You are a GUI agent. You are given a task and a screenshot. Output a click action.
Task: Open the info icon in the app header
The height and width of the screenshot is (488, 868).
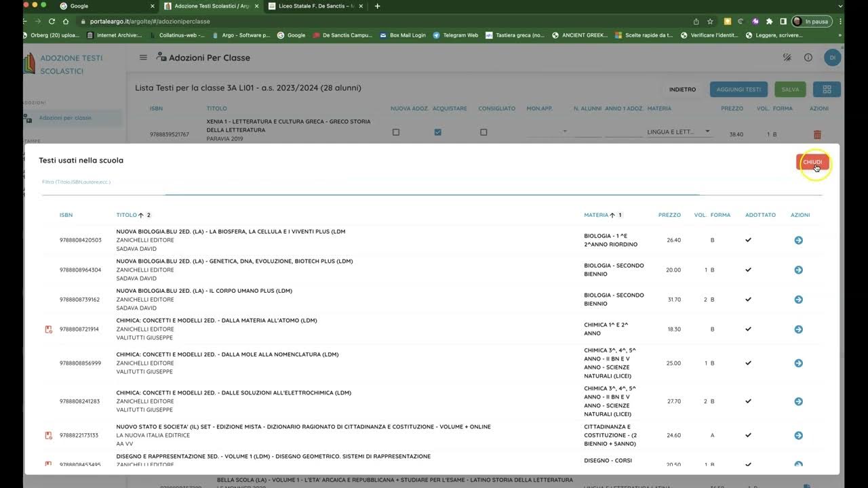[808, 58]
